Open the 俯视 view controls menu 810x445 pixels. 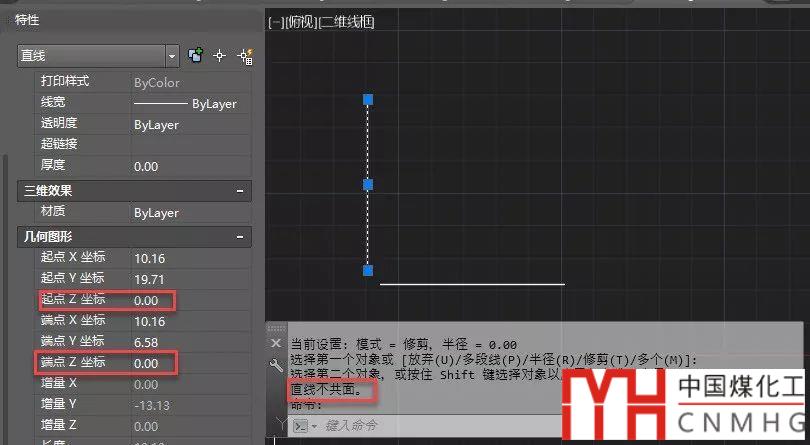coord(299,21)
